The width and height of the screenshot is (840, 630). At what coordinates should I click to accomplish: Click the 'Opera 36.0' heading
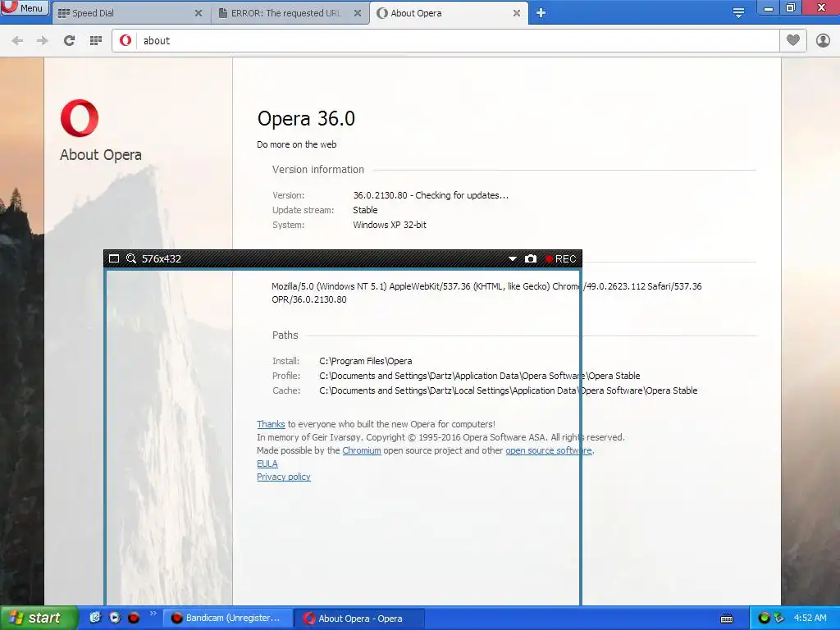click(x=306, y=118)
